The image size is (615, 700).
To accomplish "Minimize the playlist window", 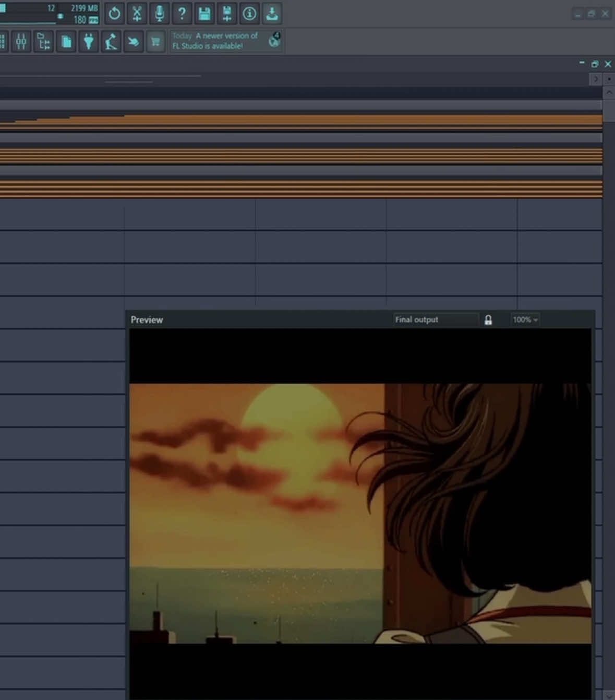I will (582, 63).
